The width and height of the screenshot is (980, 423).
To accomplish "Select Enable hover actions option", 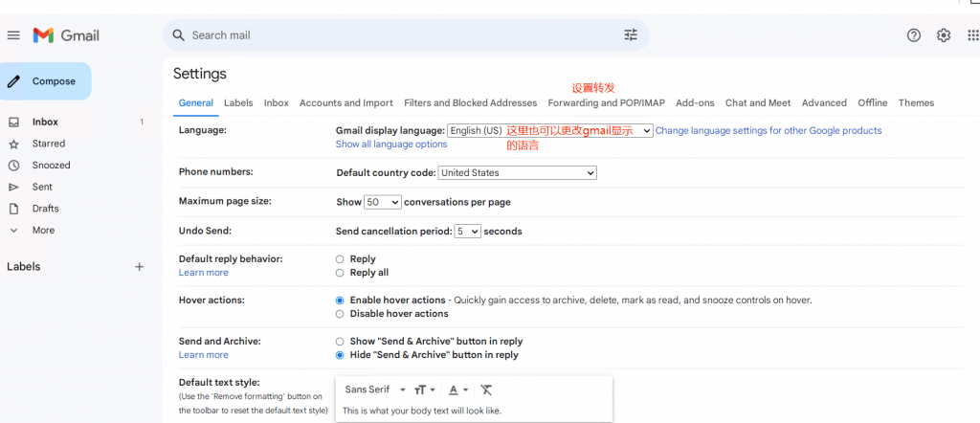I will pyautogui.click(x=340, y=300).
